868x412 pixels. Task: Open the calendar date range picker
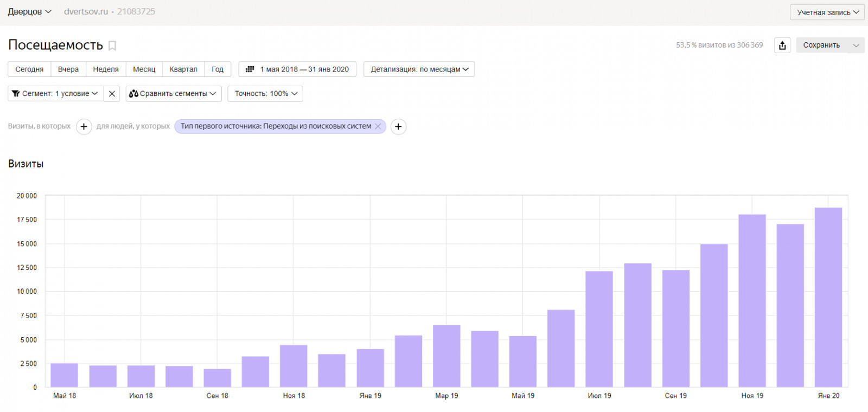click(297, 69)
